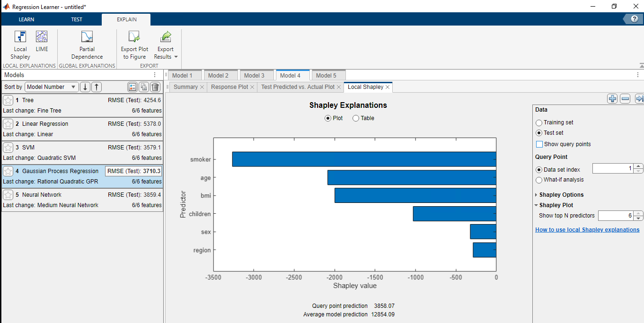644x323 pixels.
Task: Switch Shapley view to Table
Action: [x=356, y=118]
